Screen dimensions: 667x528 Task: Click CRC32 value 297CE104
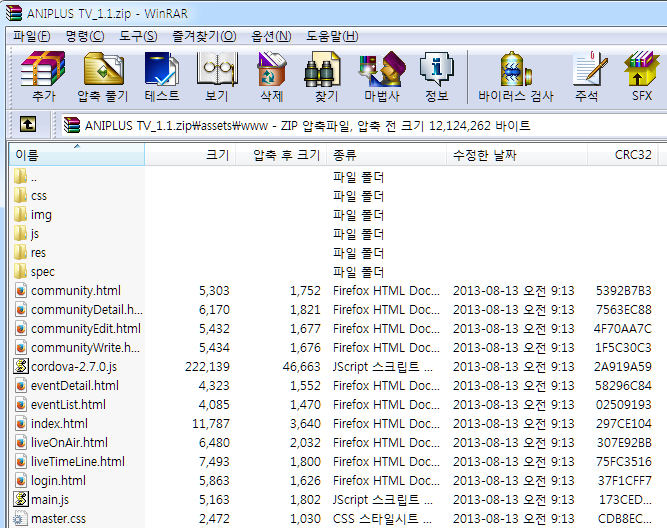624,423
